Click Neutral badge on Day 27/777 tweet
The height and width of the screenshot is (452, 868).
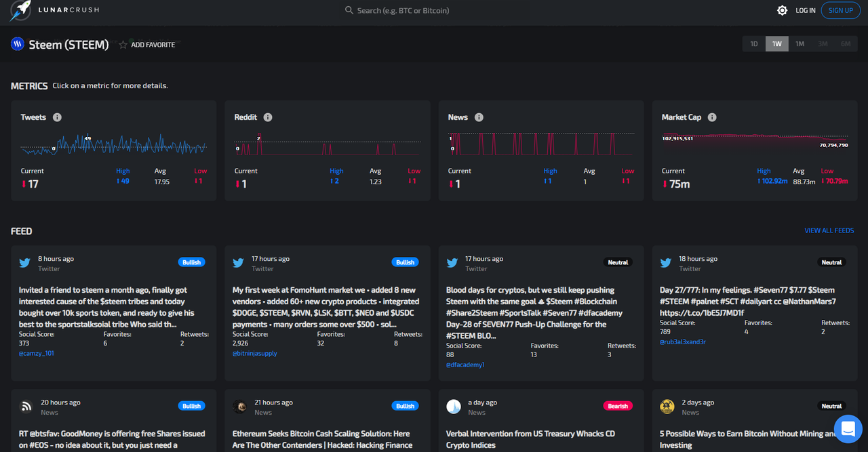click(831, 262)
